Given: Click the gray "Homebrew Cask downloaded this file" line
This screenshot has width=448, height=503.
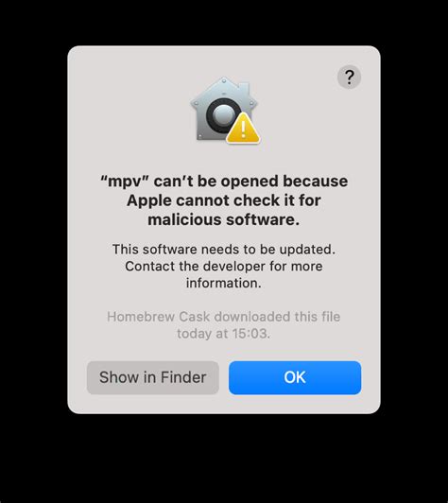Looking at the screenshot, I should coord(223,317).
